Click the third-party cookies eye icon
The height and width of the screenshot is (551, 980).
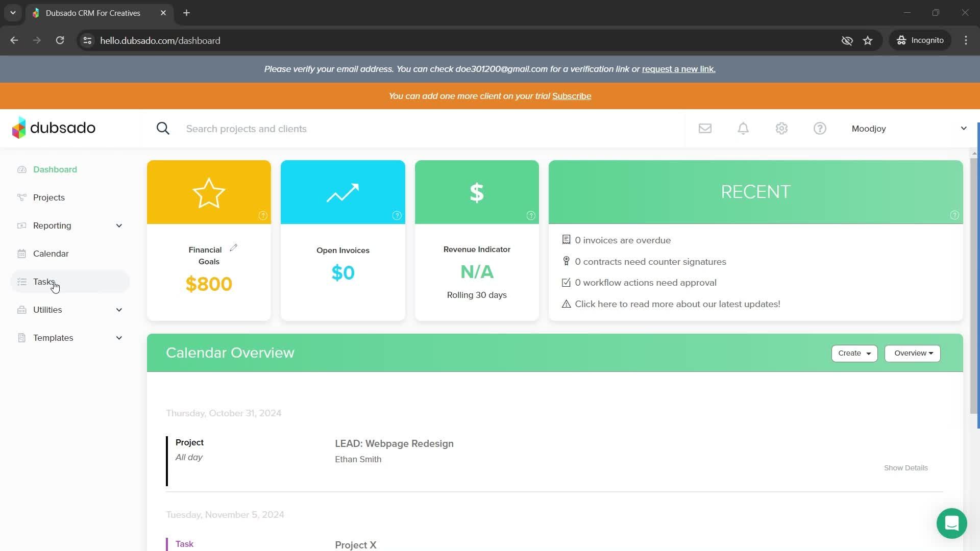point(847,40)
